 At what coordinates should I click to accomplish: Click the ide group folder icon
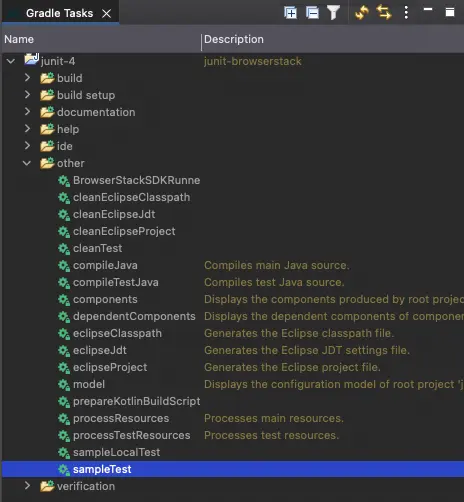point(47,146)
